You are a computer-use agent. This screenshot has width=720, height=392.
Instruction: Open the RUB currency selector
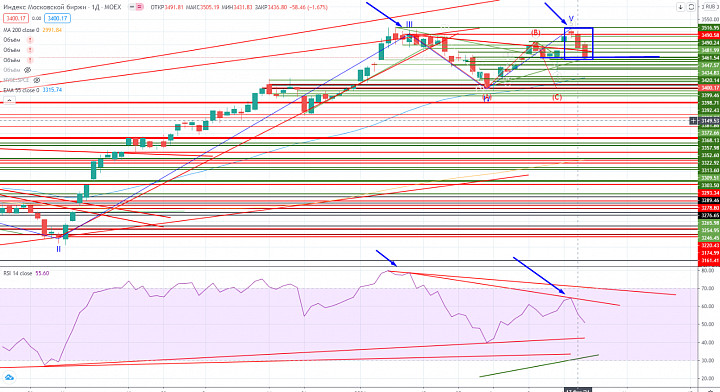709,7
